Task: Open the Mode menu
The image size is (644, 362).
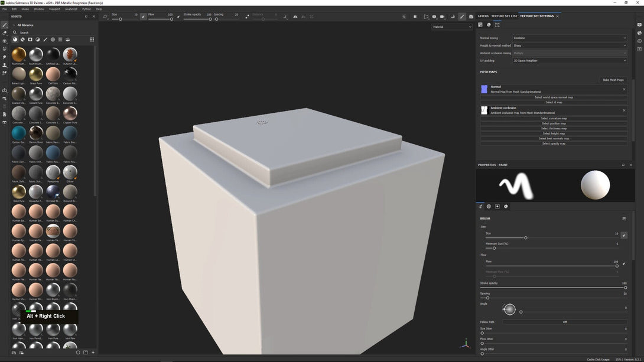Action: pyautogui.click(x=25, y=9)
